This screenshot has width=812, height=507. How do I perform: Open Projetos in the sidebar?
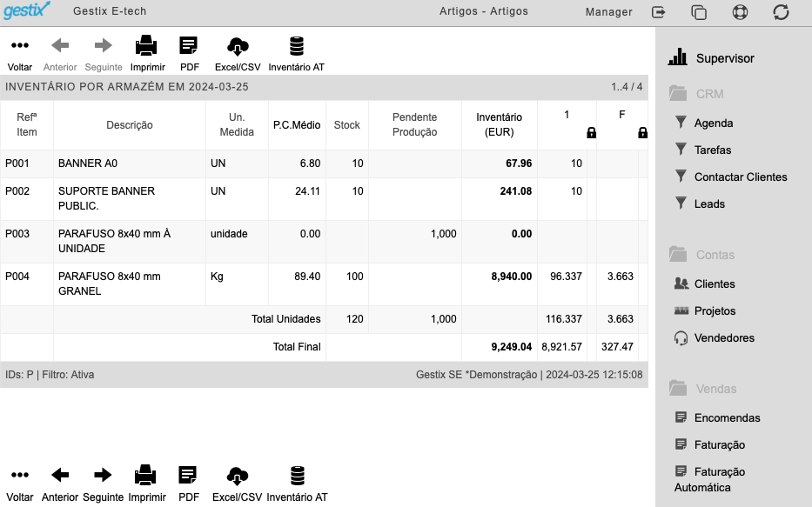point(705,311)
